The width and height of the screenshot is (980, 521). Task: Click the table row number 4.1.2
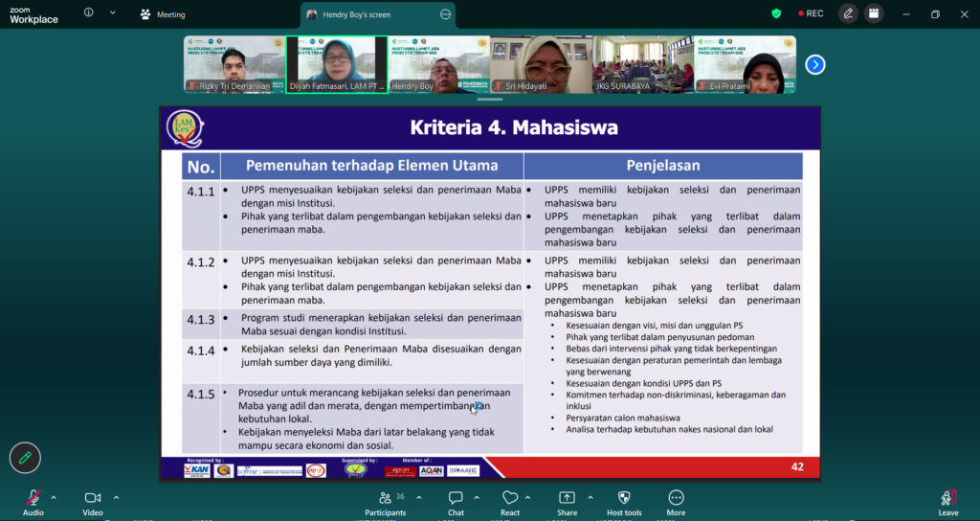click(x=201, y=262)
